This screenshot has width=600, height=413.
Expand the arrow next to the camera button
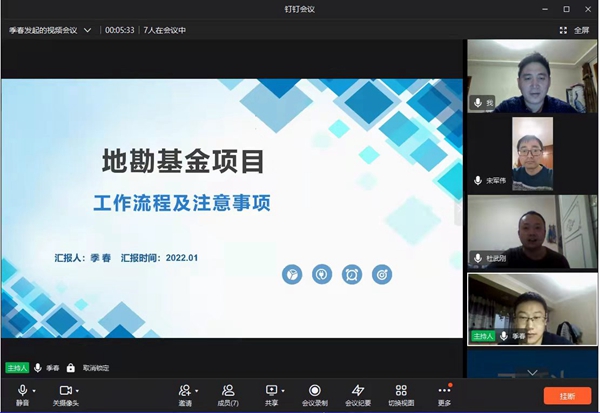(x=79, y=390)
